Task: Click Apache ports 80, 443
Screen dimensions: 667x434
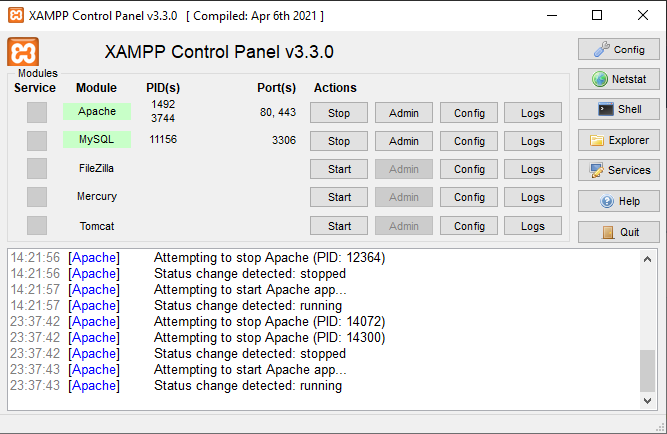Action: pyautogui.click(x=278, y=112)
